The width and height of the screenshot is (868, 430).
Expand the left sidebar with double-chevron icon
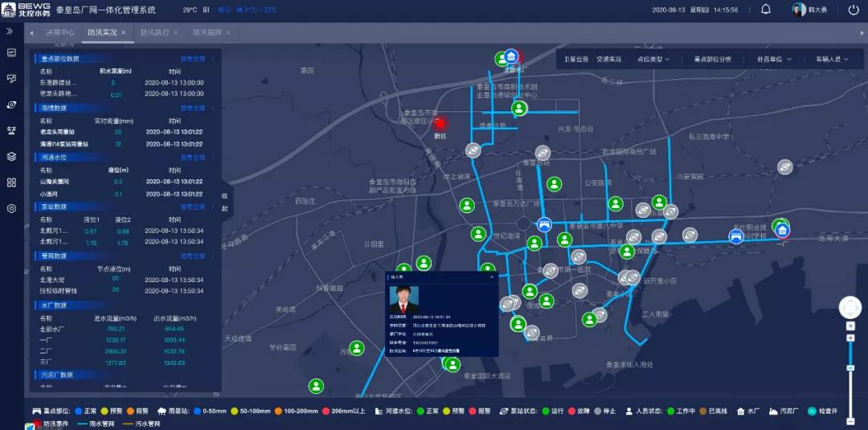pyautogui.click(x=10, y=31)
